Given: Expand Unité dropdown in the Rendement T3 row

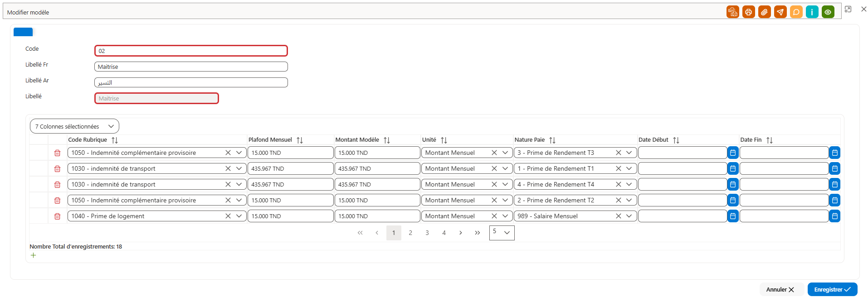Looking at the screenshot, I should click(505, 153).
